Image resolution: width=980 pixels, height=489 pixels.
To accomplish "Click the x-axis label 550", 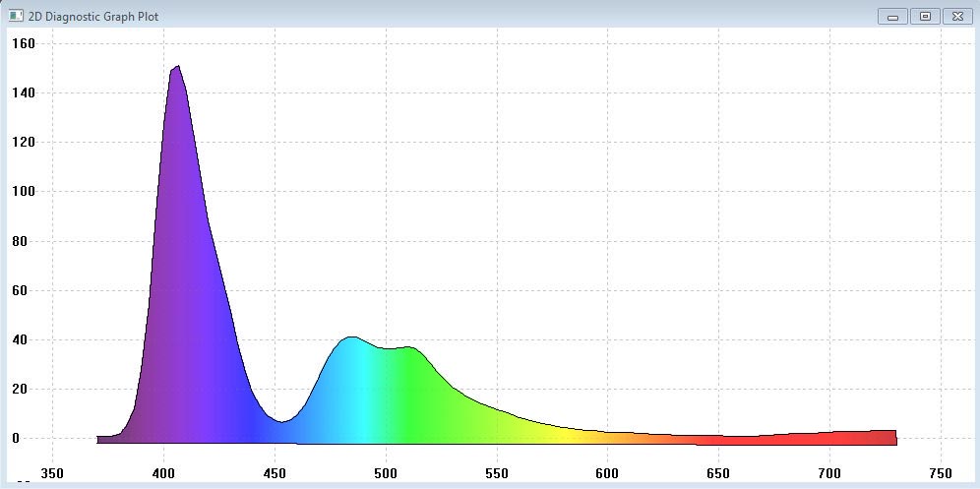I will (496, 472).
